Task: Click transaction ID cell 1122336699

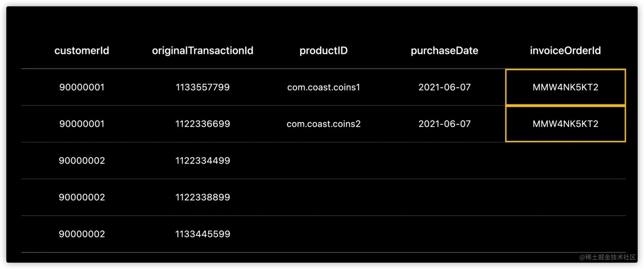Action: pos(202,124)
